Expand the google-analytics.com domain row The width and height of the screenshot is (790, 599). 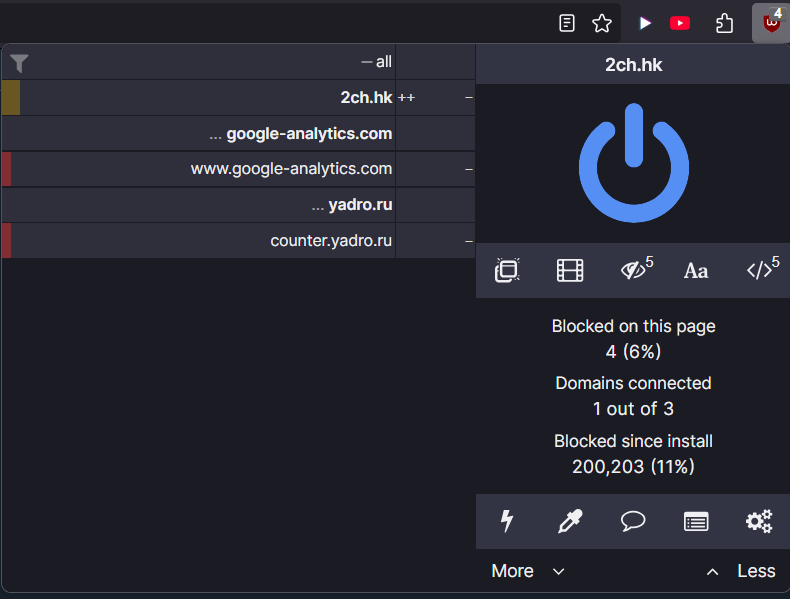point(199,134)
